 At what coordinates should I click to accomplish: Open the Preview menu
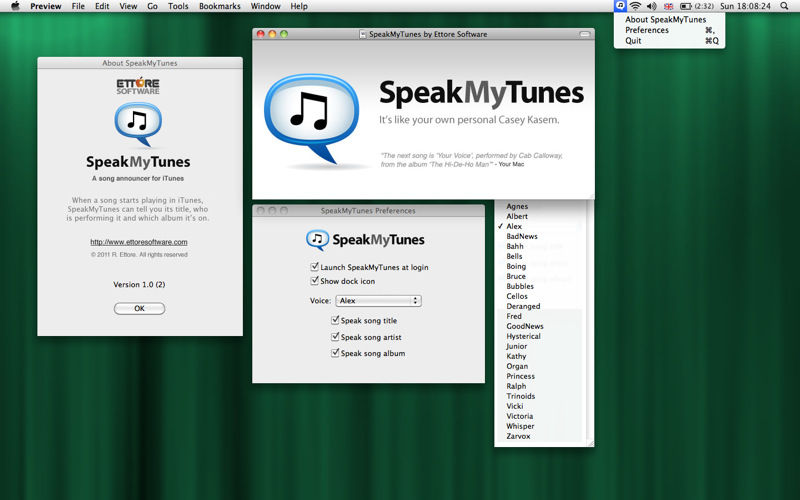pos(45,6)
